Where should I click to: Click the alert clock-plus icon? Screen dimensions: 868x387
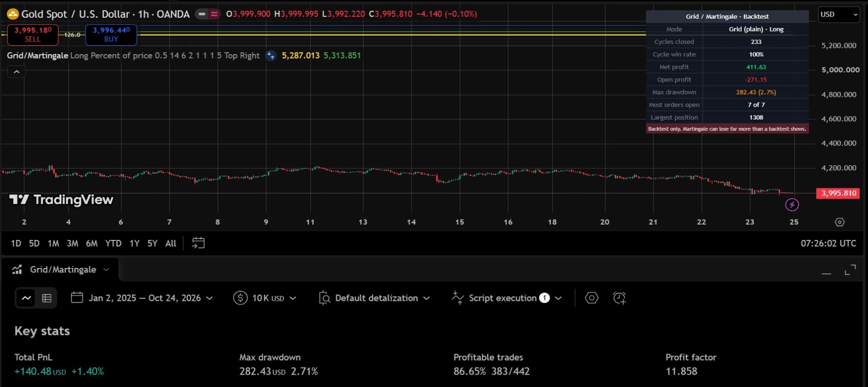click(620, 298)
